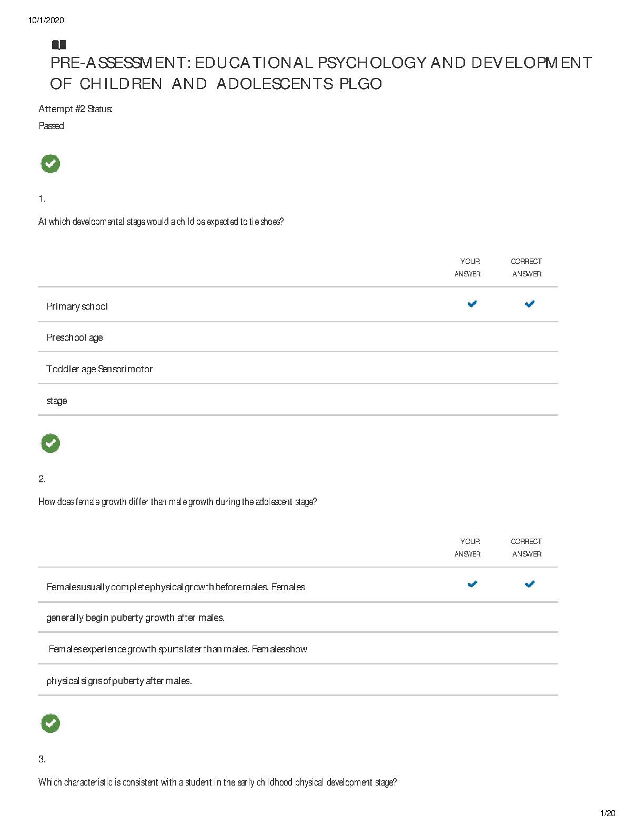Click Correct Answer checkmark in question 2
The width and height of the screenshot is (644, 834).
[x=530, y=584]
